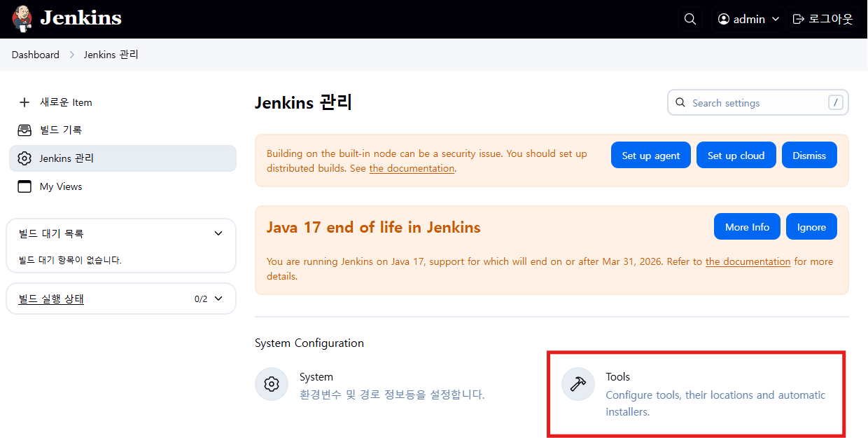Open My Views in the sidebar
This screenshot has width=868, height=438.
[x=122, y=186]
